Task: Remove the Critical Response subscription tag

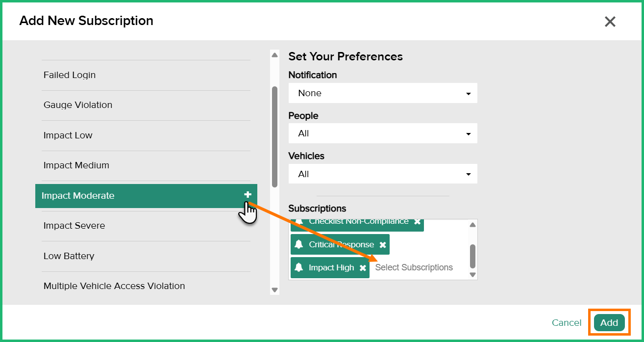Action: tap(383, 245)
